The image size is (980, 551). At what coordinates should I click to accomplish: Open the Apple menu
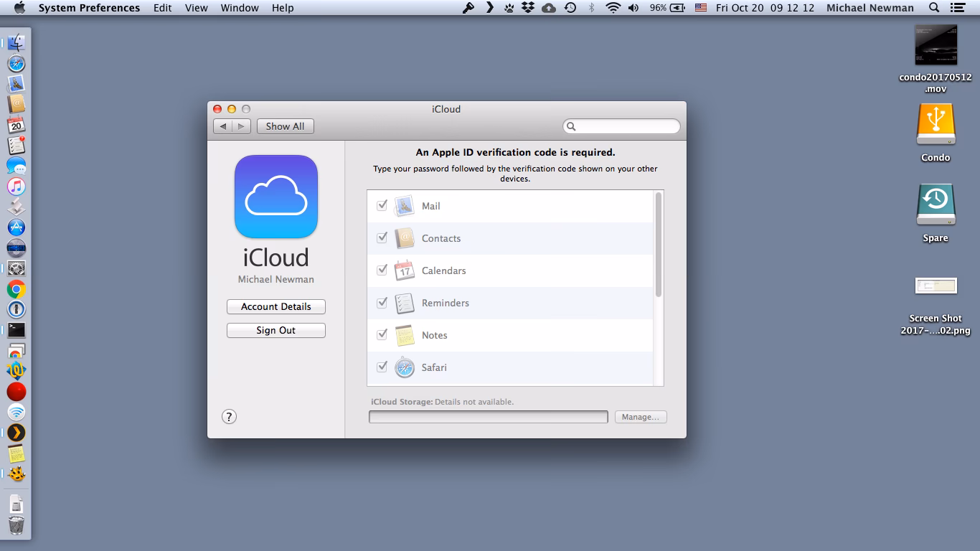point(19,8)
